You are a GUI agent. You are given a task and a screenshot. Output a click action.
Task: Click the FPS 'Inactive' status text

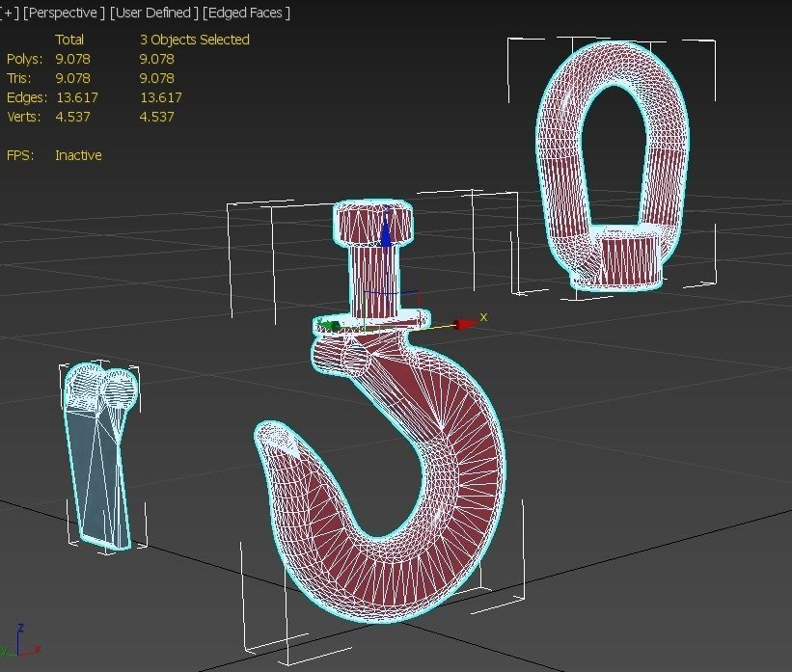click(78, 155)
